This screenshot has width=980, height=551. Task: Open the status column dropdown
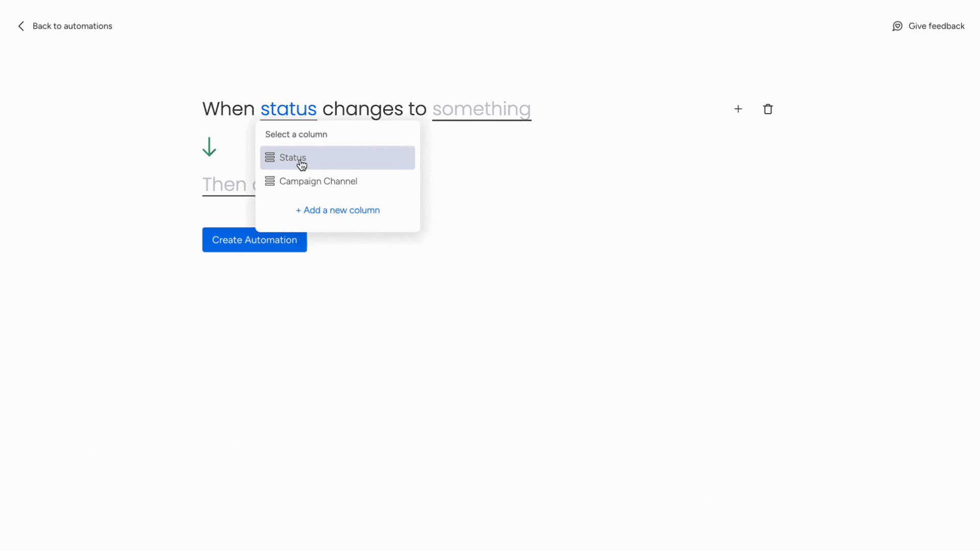pos(288,109)
